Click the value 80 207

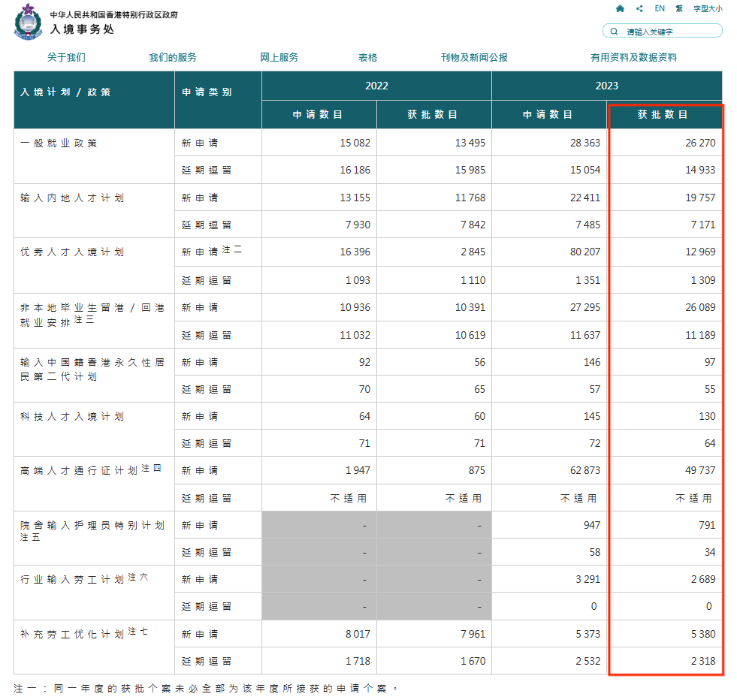[585, 252]
